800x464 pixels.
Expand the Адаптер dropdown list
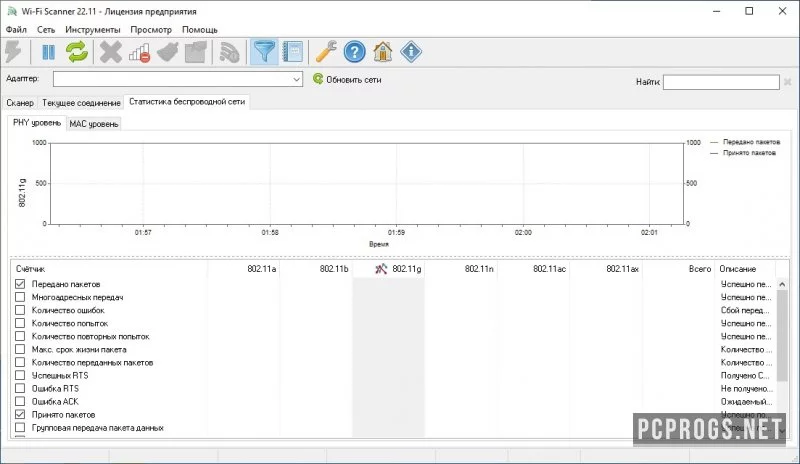pos(296,79)
